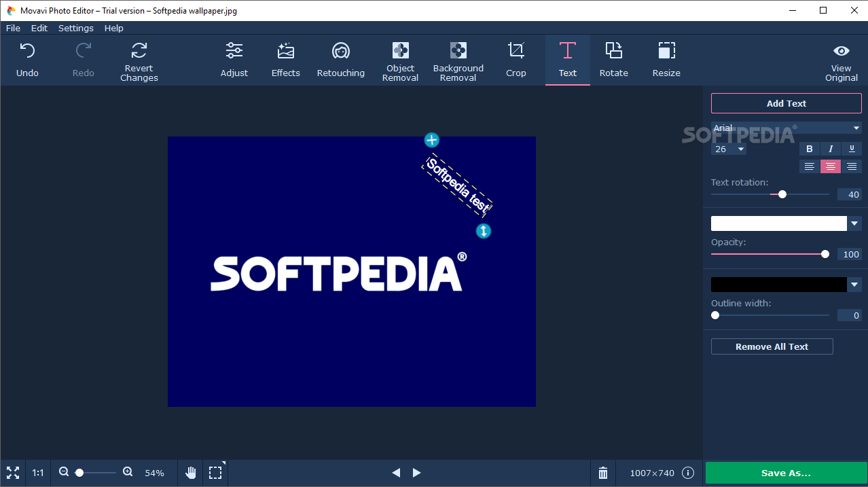
Task: Select the marquee selection tool
Action: pyautogui.click(x=215, y=473)
